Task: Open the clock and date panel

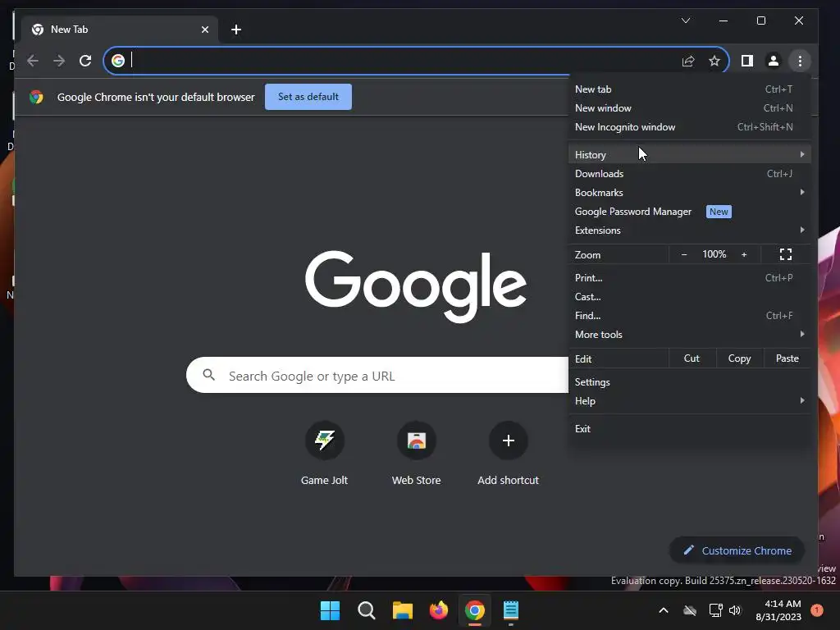Action: (778, 610)
